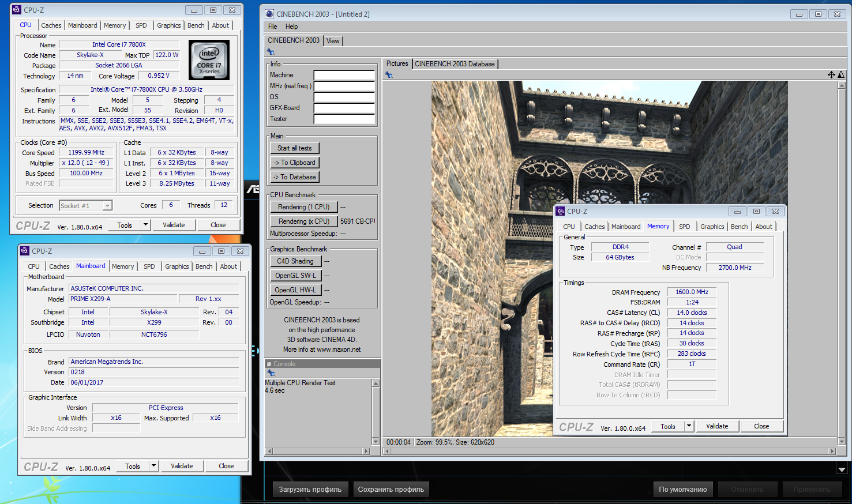Image resolution: width=852 pixels, height=504 pixels.
Task: Open the File menu in CINEBENCH
Action: tap(273, 27)
